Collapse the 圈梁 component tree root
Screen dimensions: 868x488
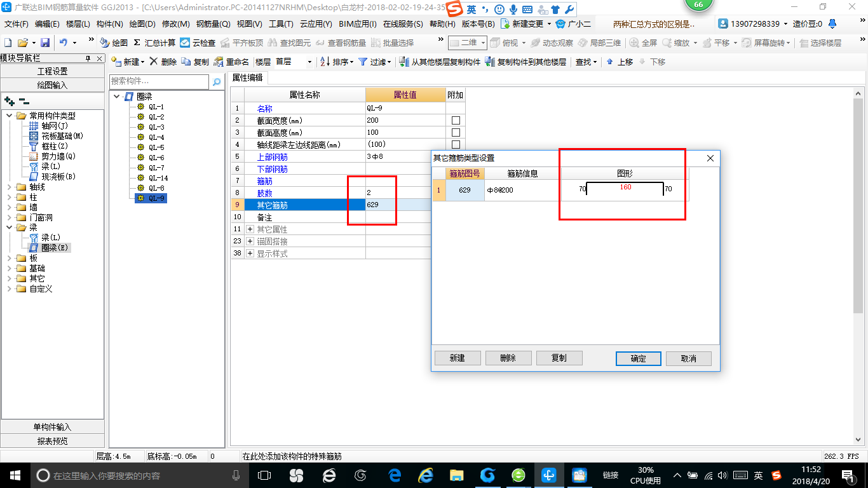tap(117, 97)
